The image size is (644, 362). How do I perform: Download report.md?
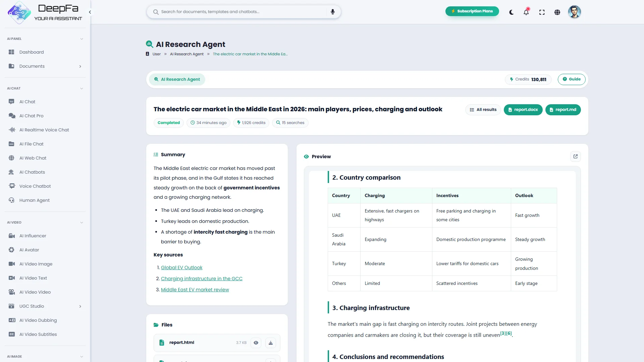click(563, 110)
